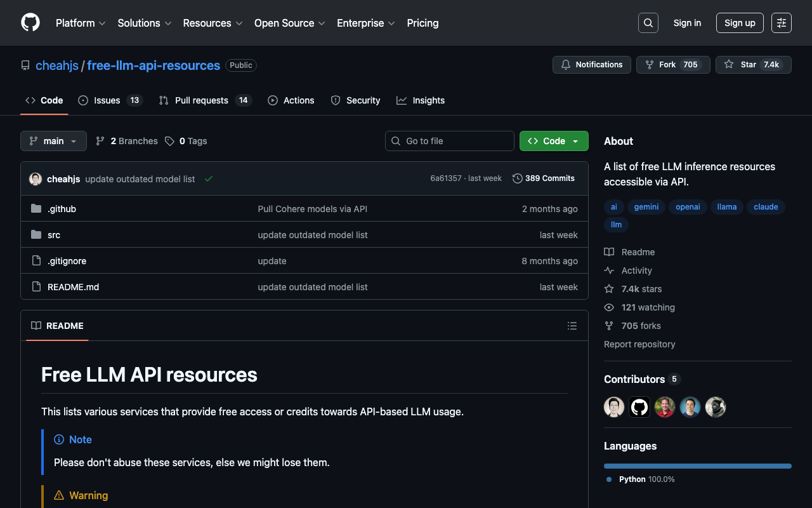This screenshot has width=812, height=508.
Task: Open the Notifications bell button
Action: coord(592,65)
